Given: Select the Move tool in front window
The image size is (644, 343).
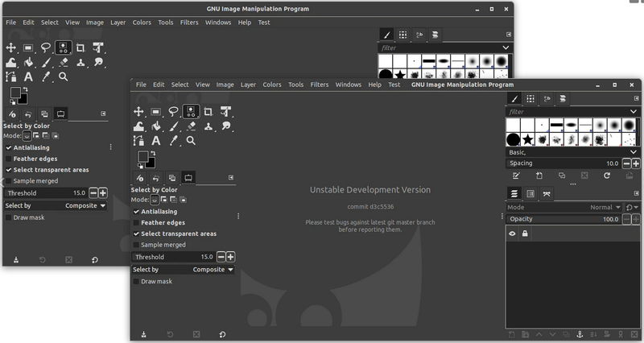Looking at the screenshot, I should coord(138,111).
